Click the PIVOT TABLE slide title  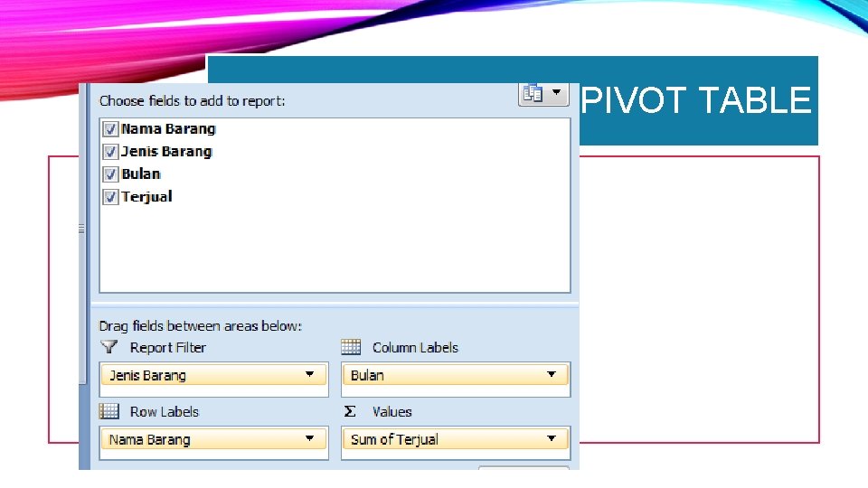pos(695,100)
